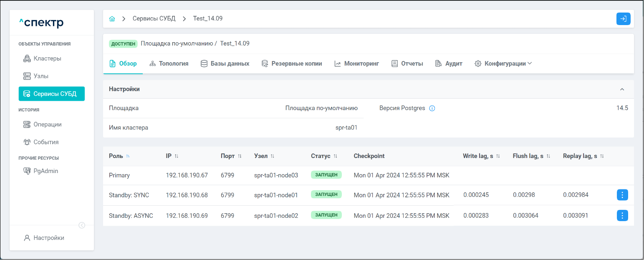Expand the Конфигурации dropdown tab
The height and width of the screenshot is (260, 644).
coord(503,64)
